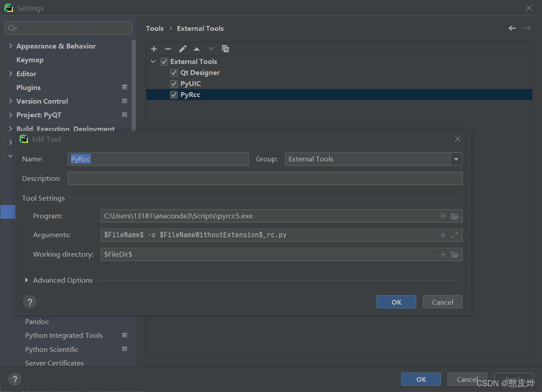Cancel the Edit Tool dialog
This screenshot has height=392, width=542.
point(442,302)
